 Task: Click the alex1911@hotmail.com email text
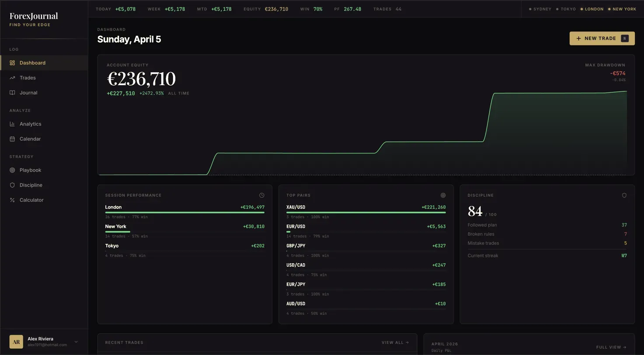47,345
